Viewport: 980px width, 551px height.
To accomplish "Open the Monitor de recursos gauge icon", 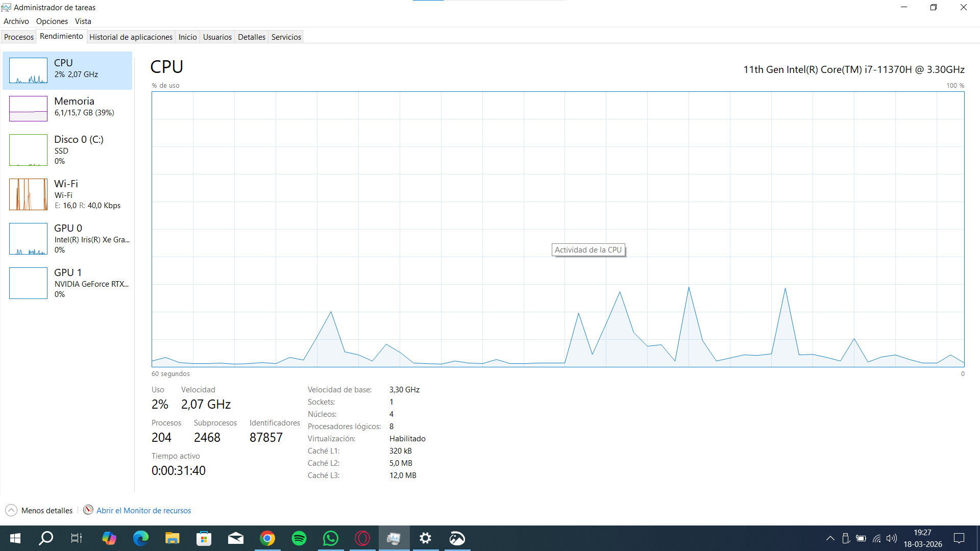I will pos(88,510).
